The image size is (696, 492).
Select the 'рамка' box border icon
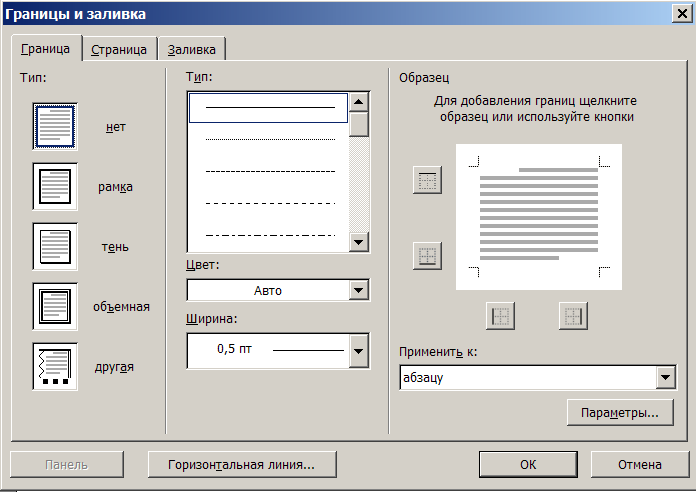pyautogui.click(x=55, y=186)
